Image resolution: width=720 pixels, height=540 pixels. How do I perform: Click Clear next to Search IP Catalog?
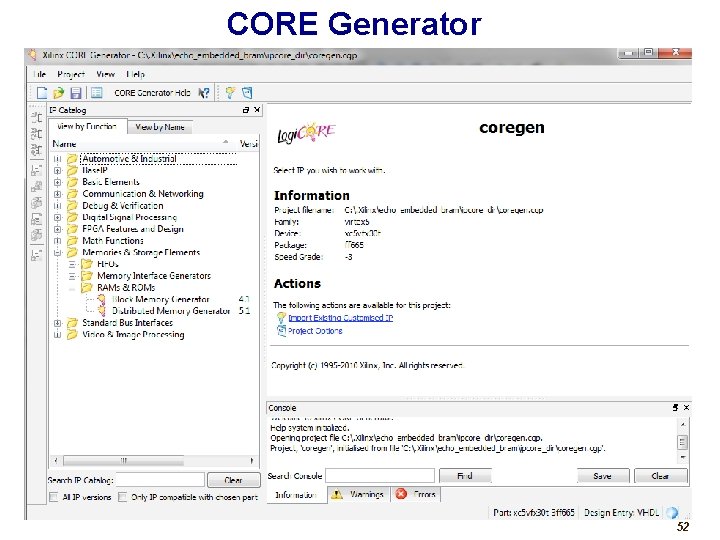[233, 480]
